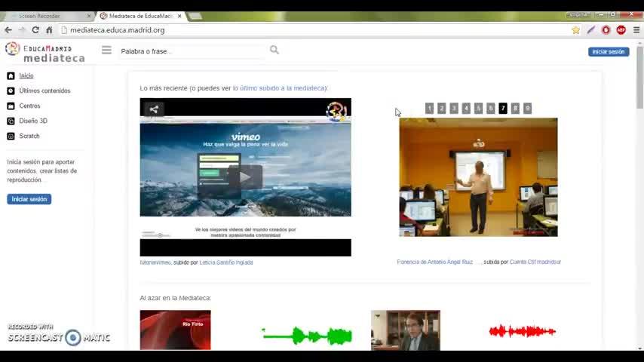
Task: Click the 'Palabra o frase' search field
Action: tap(192, 51)
